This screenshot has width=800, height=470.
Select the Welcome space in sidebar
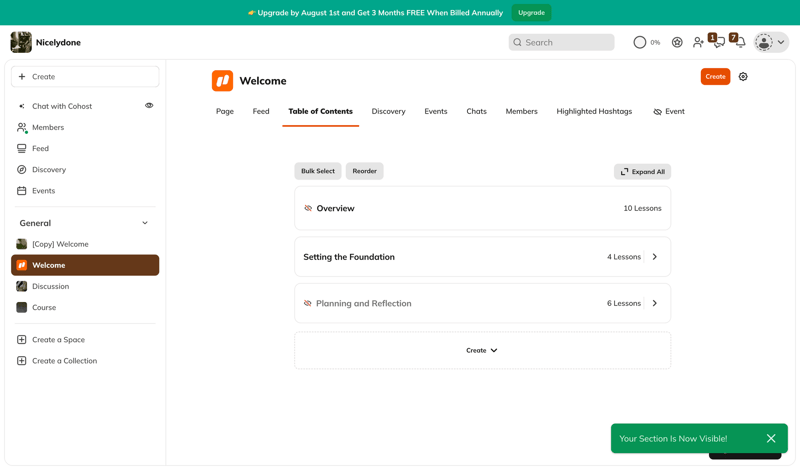[x=85, y=265]
